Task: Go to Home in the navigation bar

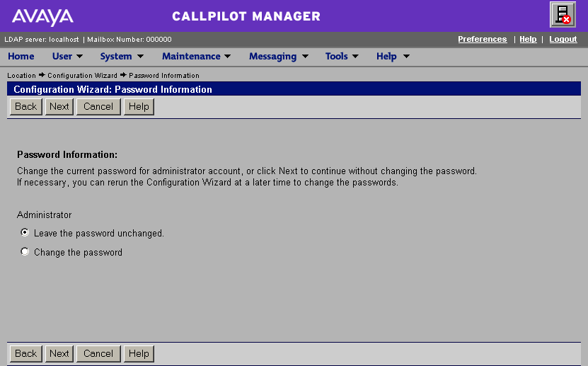Action: (x=21, y=56)
